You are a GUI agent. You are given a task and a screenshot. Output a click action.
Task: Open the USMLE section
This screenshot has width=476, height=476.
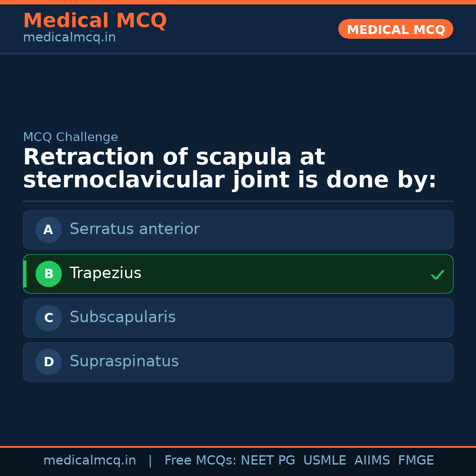click(x=325, y=460)
